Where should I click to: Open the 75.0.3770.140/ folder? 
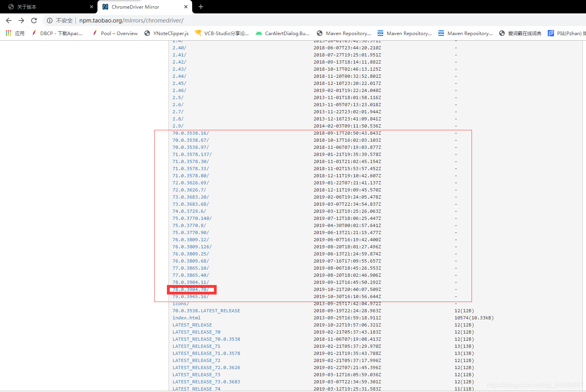[x=192, y=218]
